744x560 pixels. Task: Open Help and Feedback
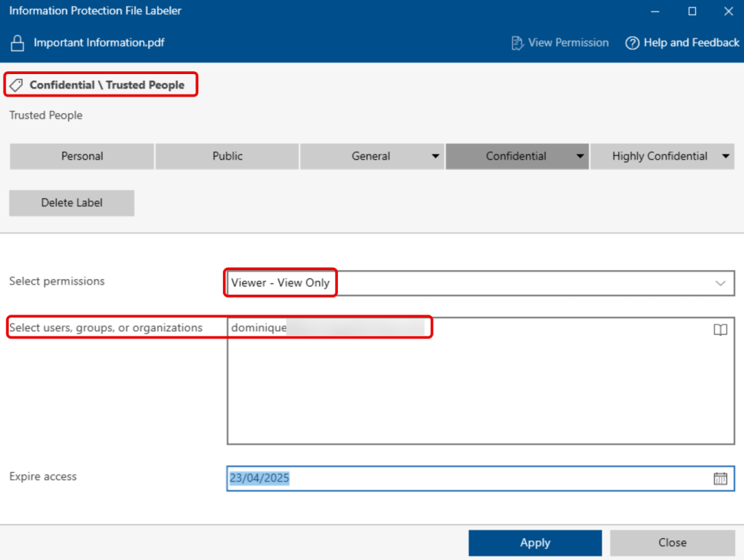(x=691, y=43)
